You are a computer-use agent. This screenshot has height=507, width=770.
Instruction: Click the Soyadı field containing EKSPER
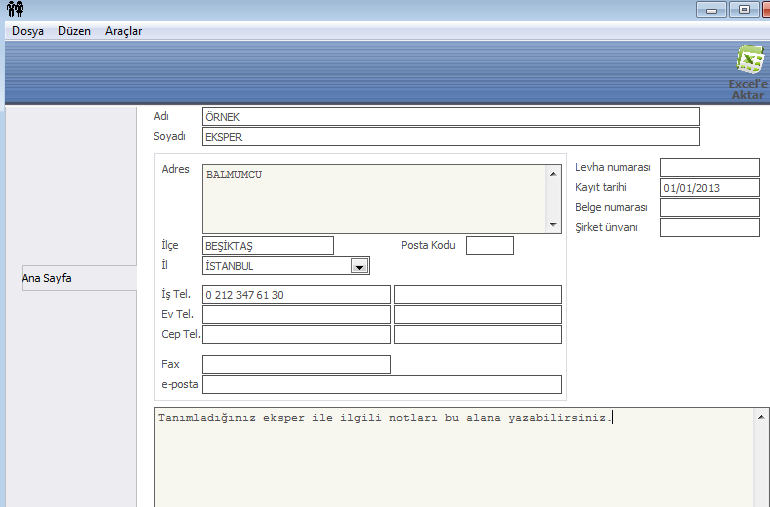click(x=450, y=137)
